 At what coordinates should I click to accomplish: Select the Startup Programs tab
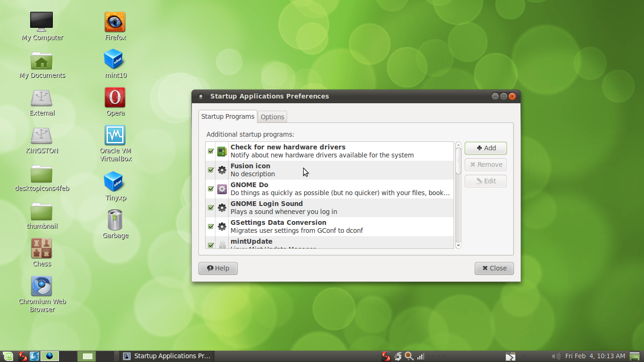pos(228,116)
